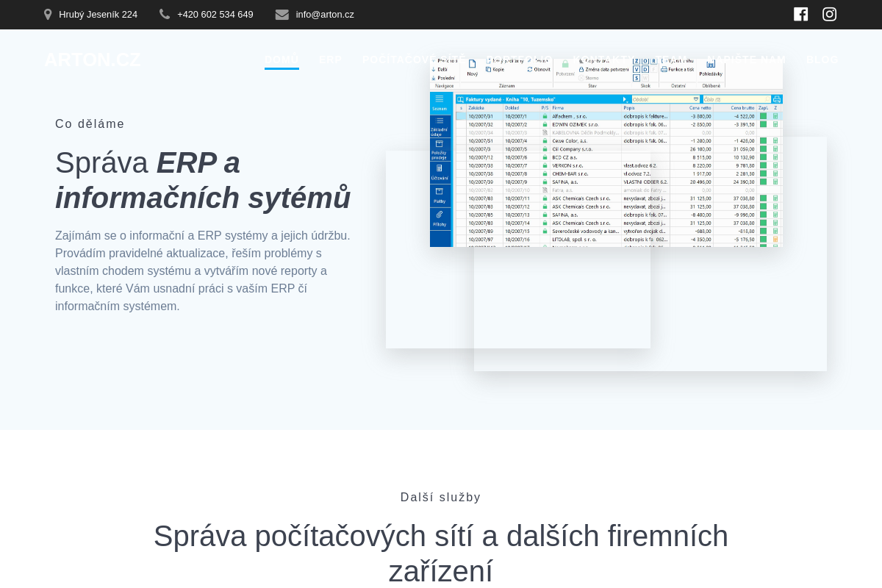Click Změna data potvrzení in ERP toolbar
Image resolution: width=882 pixels, height=588 pixels.
603,69
